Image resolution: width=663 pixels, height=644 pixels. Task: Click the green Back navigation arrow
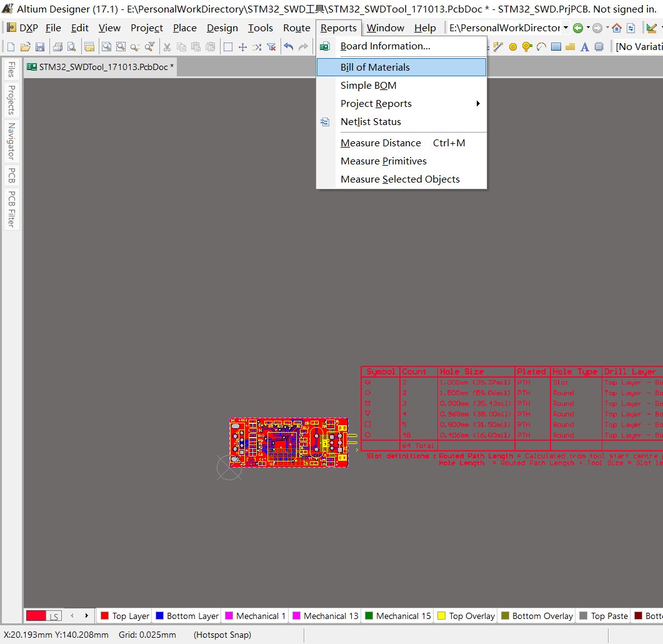(577, 28)
